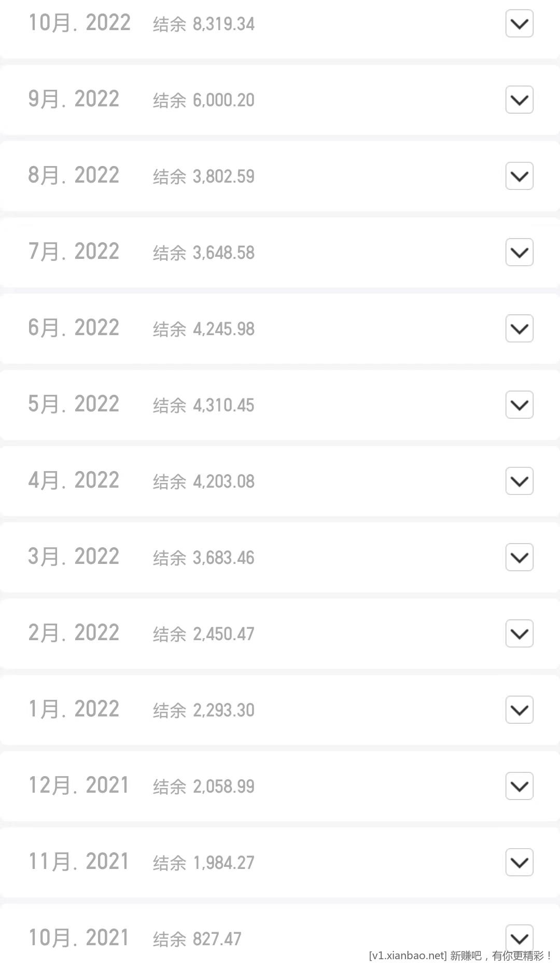Expand the 7月. 2022 row chevron
The height and width of the screenshot is (967, 560).
520,252
